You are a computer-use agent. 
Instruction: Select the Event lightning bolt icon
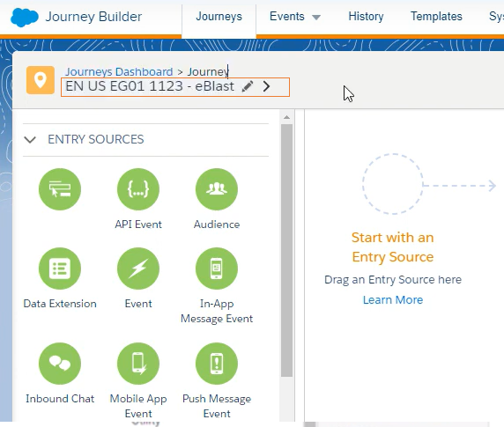pyautogui.click(x=138, y=269)
